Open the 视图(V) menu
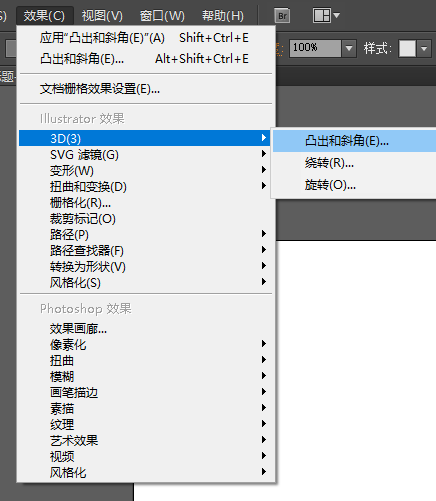 click(x=102, y=16)
